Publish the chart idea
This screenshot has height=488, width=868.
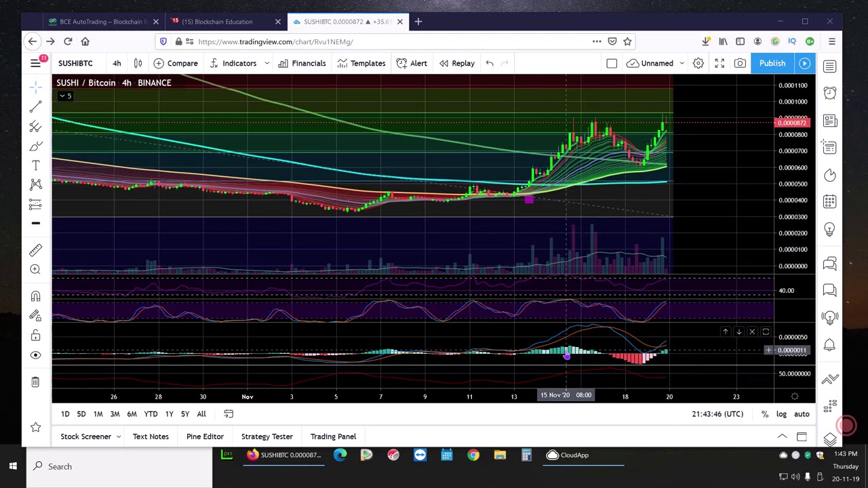pyautogui.click(x=772, y=63)
